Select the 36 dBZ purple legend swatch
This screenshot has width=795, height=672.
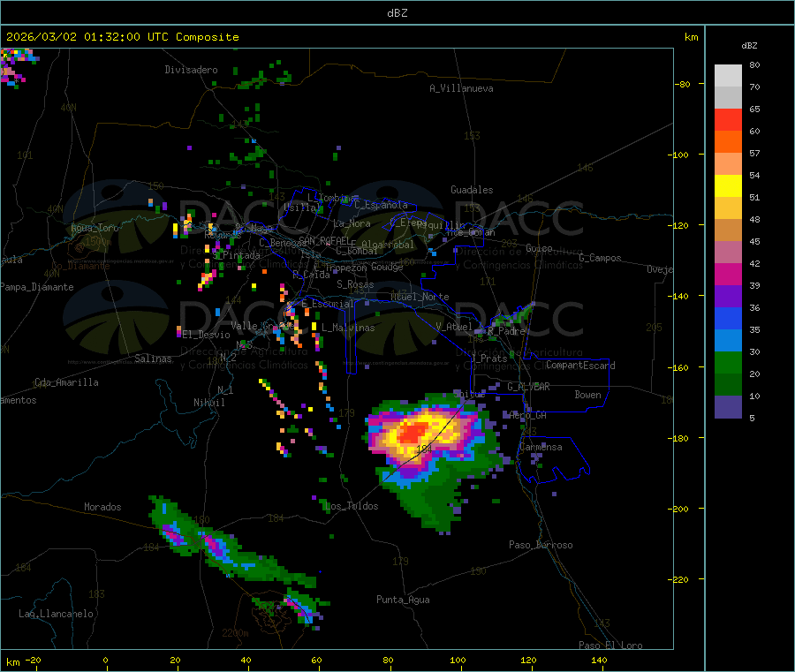click(728, 297)
